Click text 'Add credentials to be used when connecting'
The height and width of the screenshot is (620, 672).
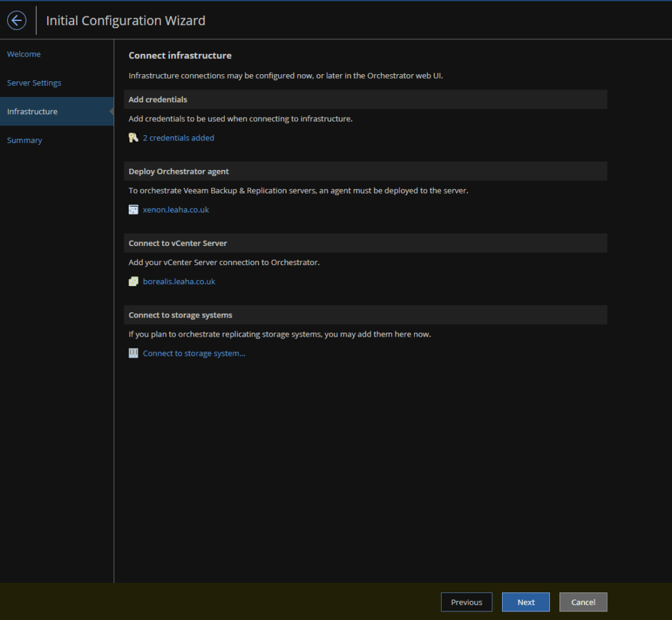point(208,119)
